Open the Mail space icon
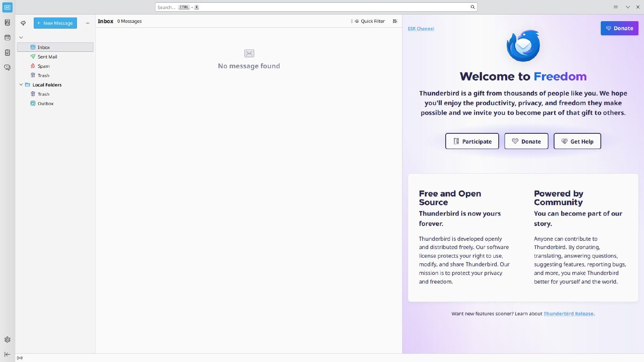The height and width of the screenshot is (362, 644). point(7,7)
